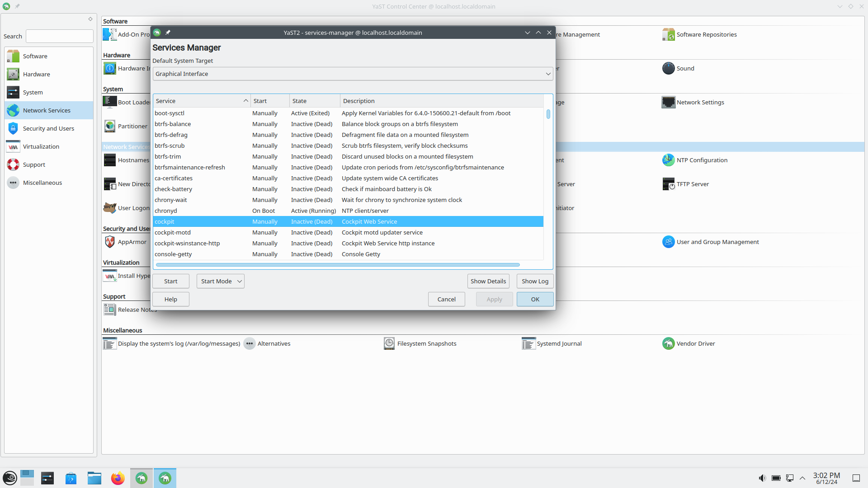
Task: Open Systemd Journal module
Action: 552,343
